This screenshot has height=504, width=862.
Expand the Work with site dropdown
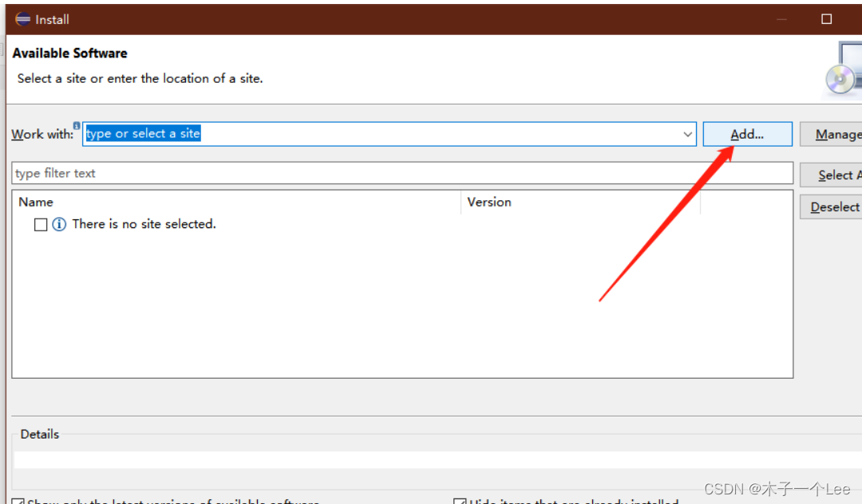click(x=687, y=134)
